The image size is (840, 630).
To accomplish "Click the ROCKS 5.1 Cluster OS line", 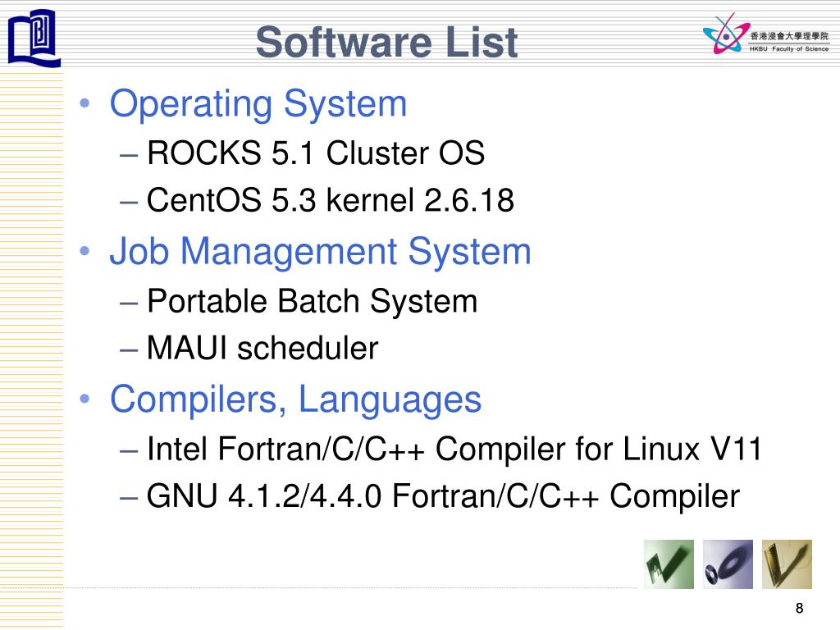I will tap(316, 153).
